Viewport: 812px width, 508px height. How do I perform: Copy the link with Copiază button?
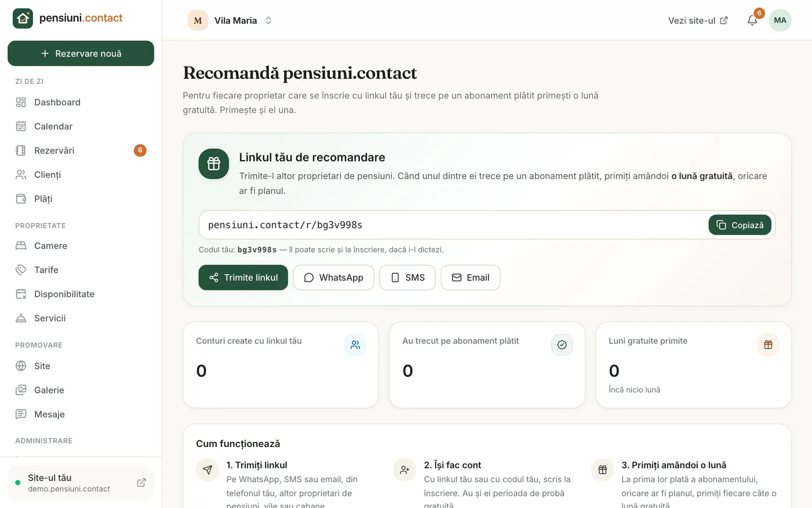740,225
